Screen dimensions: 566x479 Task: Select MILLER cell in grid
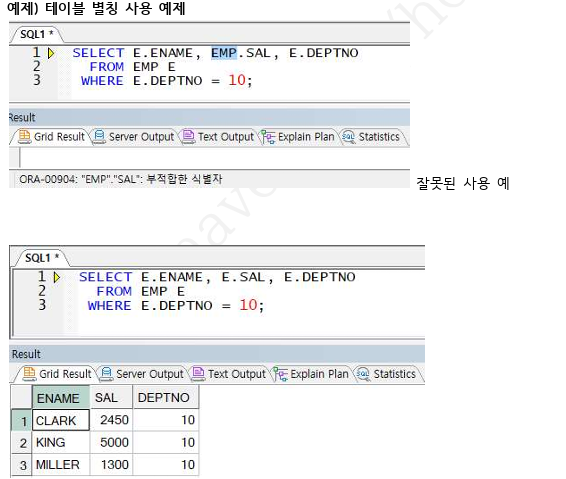pyautogui.click(x=61, y=465)
